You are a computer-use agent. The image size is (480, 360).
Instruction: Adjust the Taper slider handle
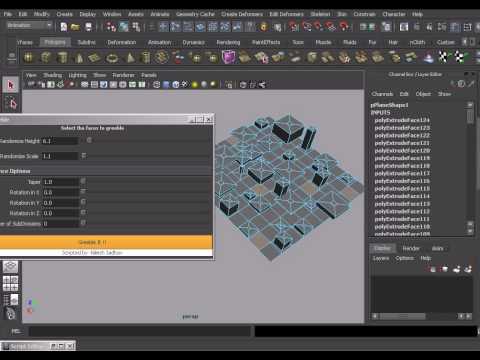(83, 181)
